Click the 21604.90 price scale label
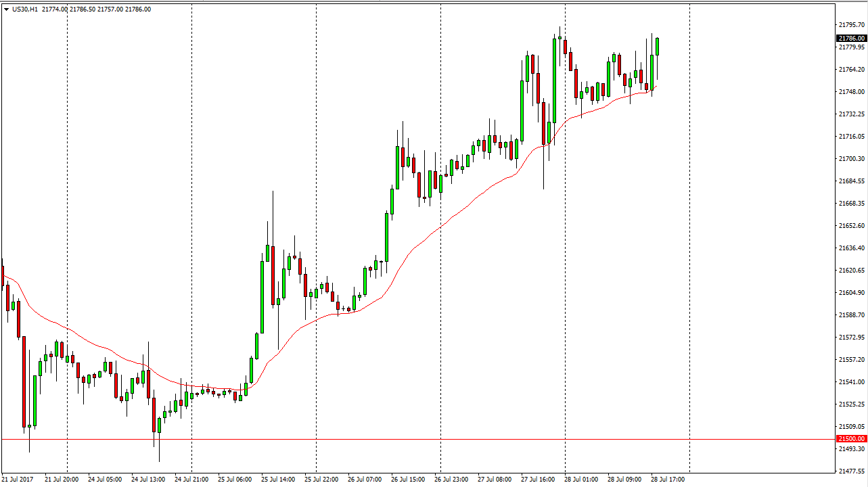Image resolution: width=868 pixels, height=487 pixels. pos(852,293)
